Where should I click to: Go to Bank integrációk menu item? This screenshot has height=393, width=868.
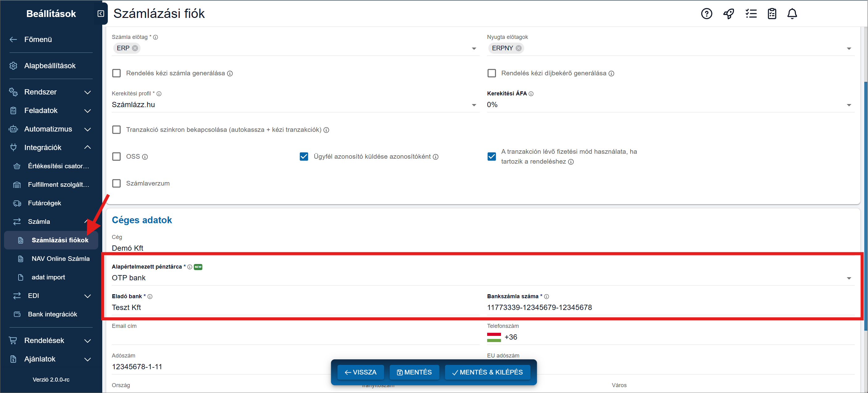pyautogui.click(x=52, y=314)
